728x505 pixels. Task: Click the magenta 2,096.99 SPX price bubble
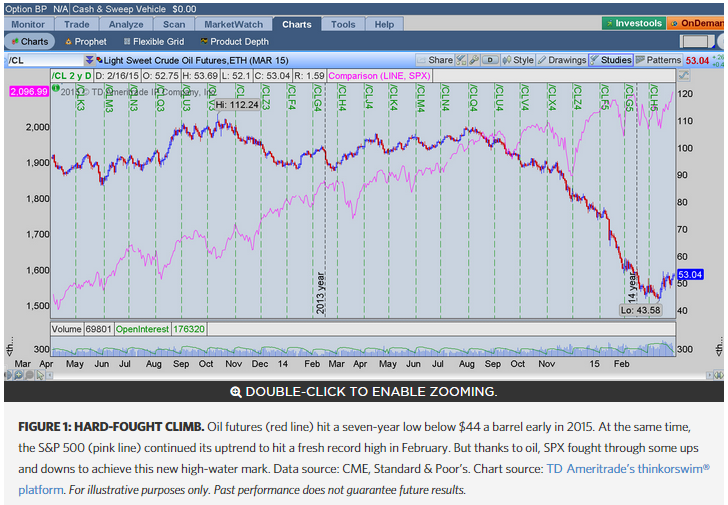coord(29,91)
